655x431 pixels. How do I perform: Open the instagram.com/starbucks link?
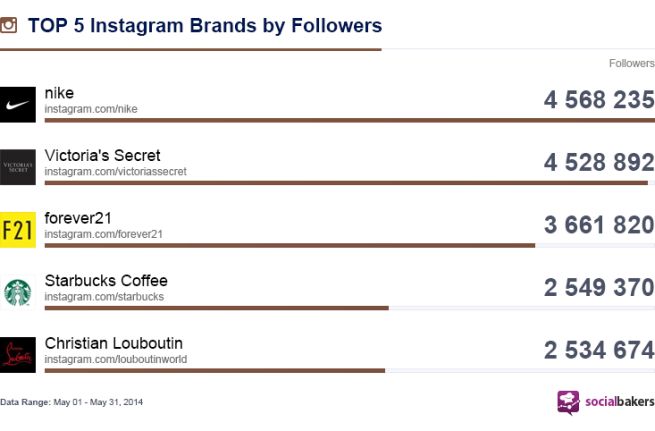tap(104, 297)
